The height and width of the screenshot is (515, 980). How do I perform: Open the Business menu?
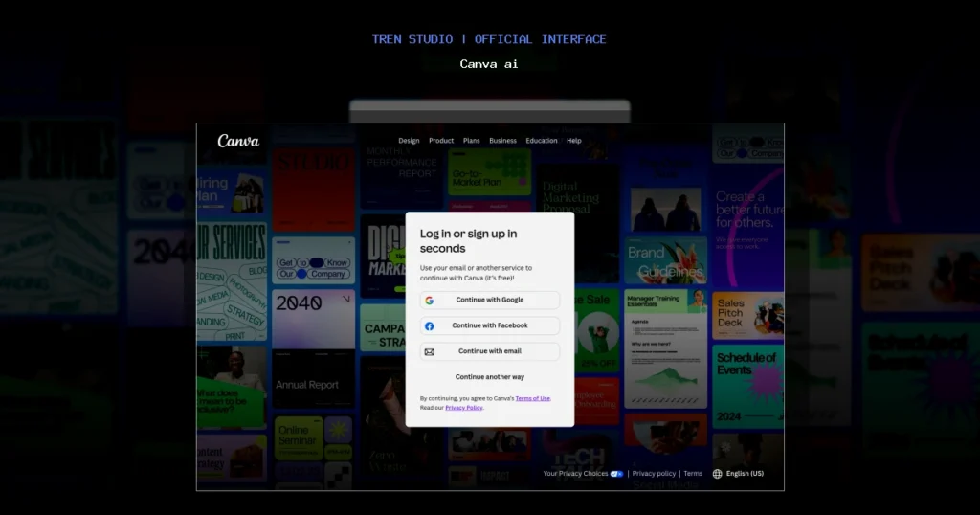(502, 141)
